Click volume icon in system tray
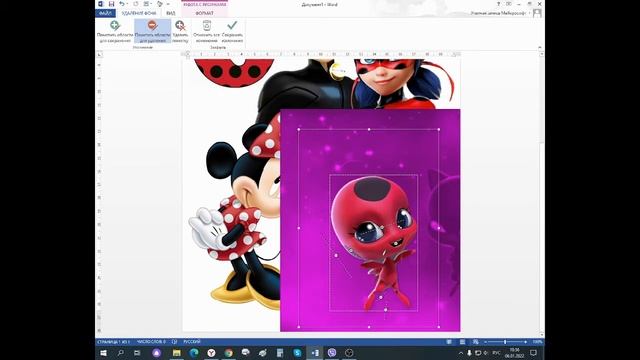Image resolution: width=640 pixels, height=360 pixels. (x=486, y=353)
